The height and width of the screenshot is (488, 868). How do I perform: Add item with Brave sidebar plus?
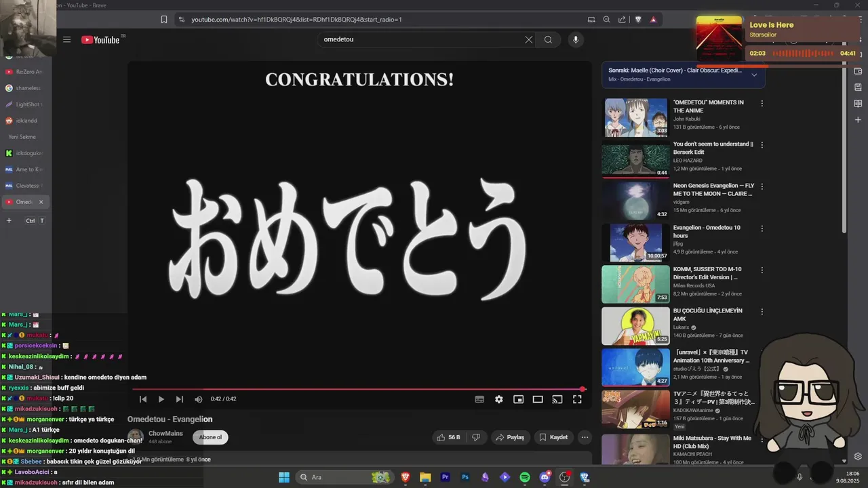[858, 120]
